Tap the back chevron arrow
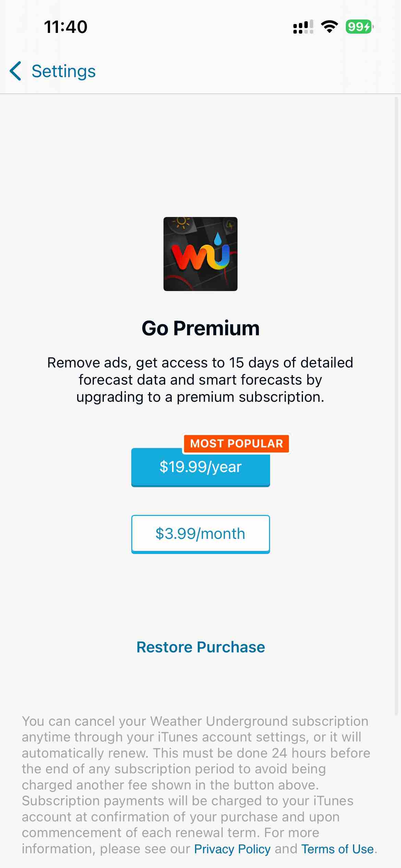The height and width of the screenshot is (868, 401). (16, 71)
